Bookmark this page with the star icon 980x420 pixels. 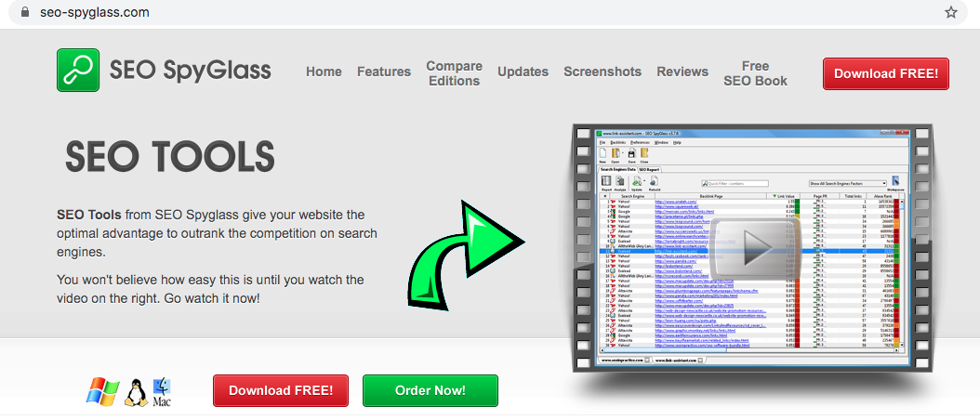click(x=950, y=12)
